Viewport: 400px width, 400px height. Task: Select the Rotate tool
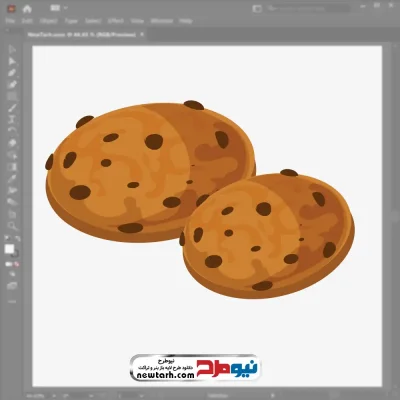[x=12, y=131]
